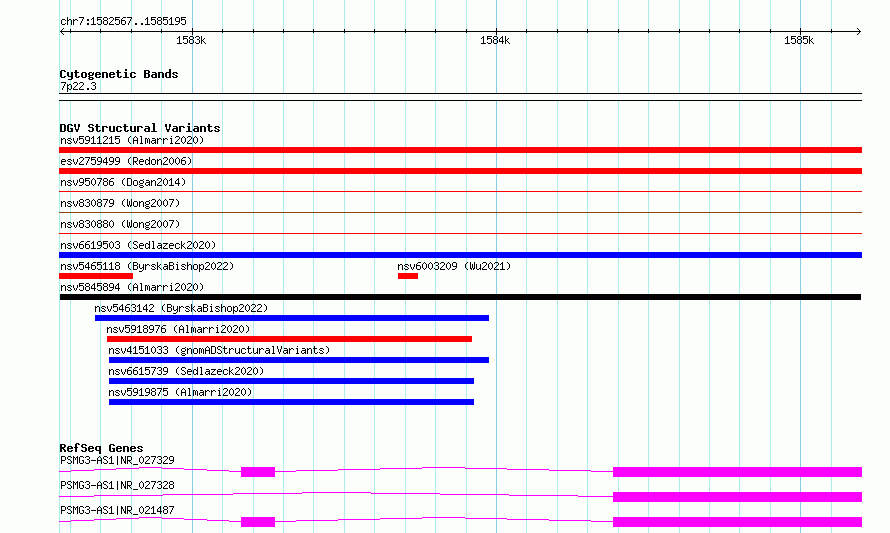Click the nsv5919875 (Almarri2020) label
The width and height of the screenshot is (890, 533).
point(180,392)
